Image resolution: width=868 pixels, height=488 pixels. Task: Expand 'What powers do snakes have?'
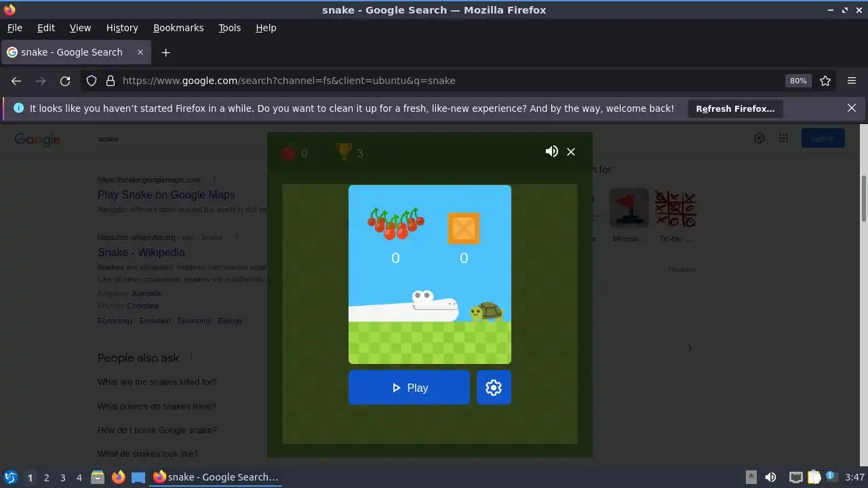157,406
